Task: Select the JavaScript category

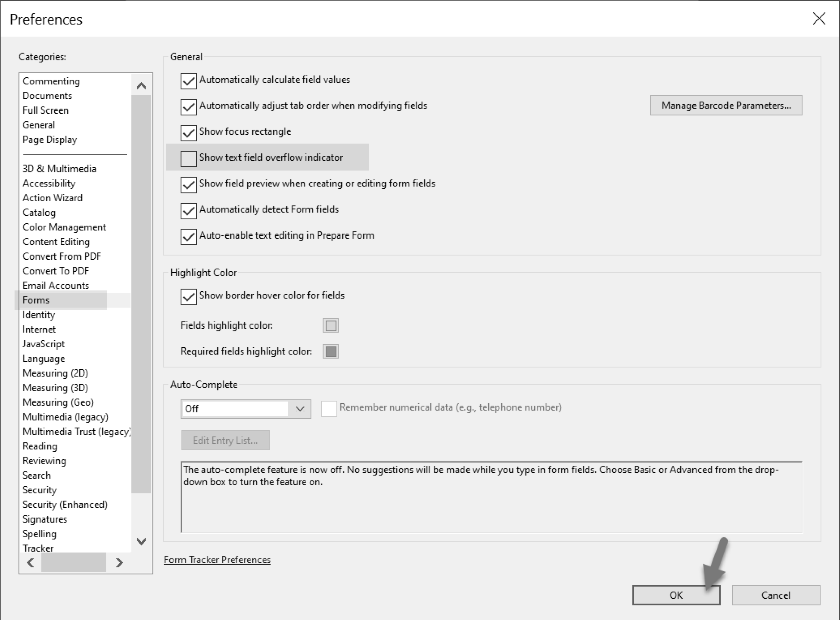Action: pos(44,344)
